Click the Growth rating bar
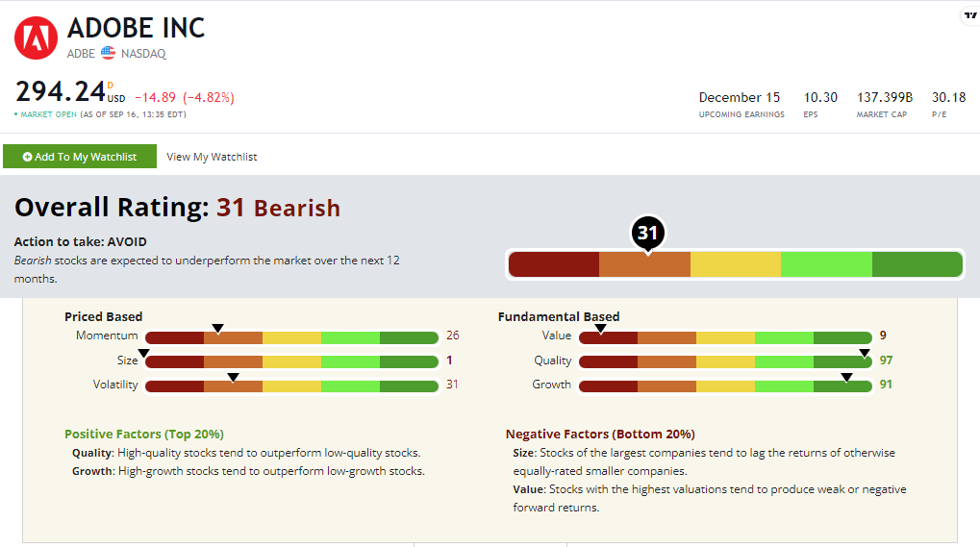 [x=725, y=385]
